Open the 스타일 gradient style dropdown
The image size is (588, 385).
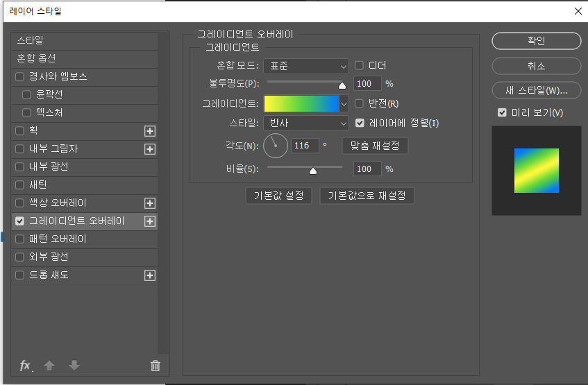click(x=305, y=123)
